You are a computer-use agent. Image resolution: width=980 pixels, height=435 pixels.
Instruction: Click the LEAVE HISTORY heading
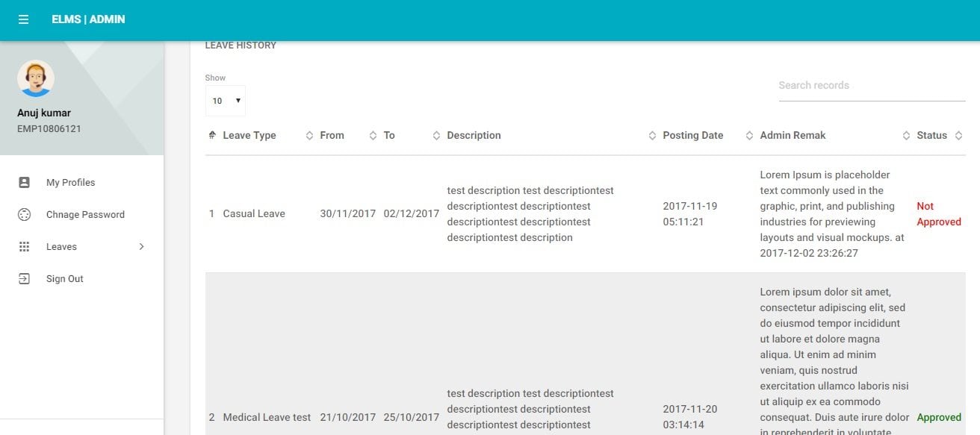coord(241,46)
